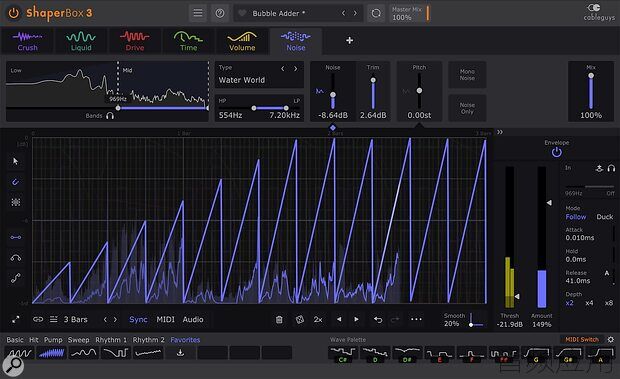The height and width of the screenshot is (379, 620).
Task: Select the Sync trigger mode
Action: coord(138,319)
